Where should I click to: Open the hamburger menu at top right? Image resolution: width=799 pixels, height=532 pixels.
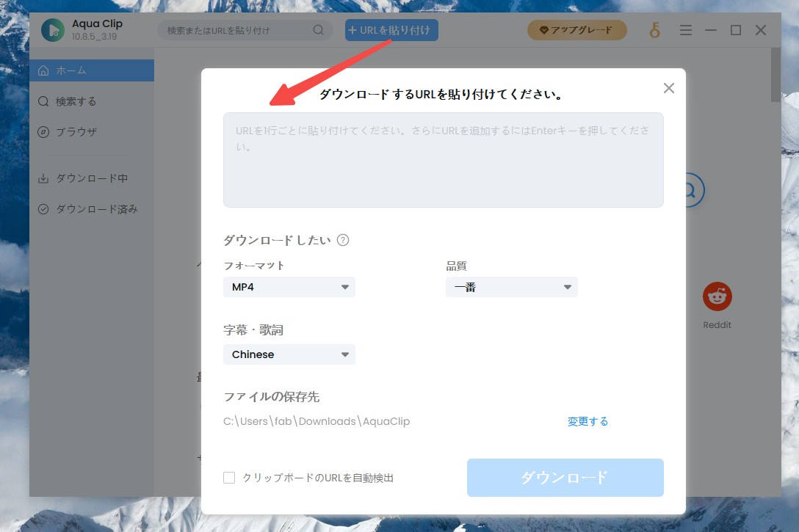click(x=685, y=30)
